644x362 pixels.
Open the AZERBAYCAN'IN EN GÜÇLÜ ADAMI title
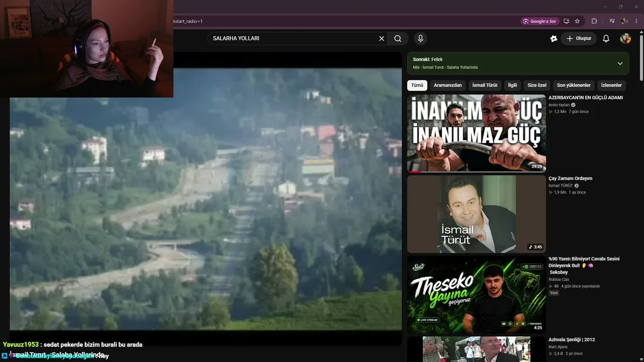[x=586, y=98]
